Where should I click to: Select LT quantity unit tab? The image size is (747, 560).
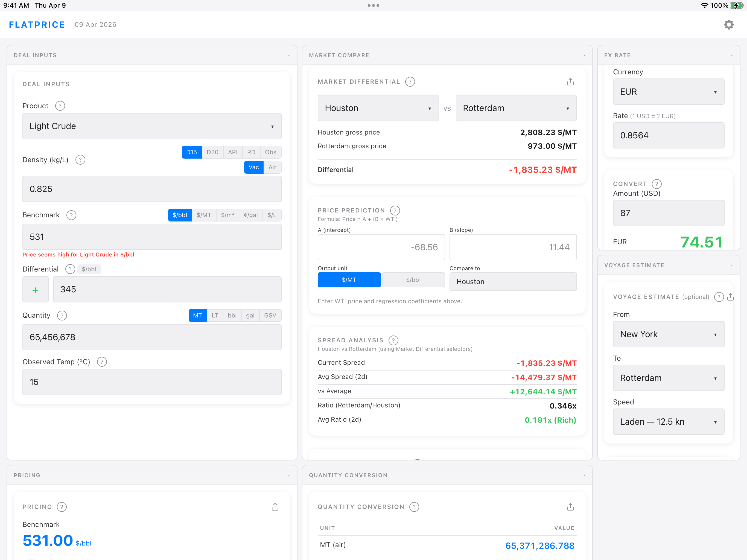coord(215,316)
